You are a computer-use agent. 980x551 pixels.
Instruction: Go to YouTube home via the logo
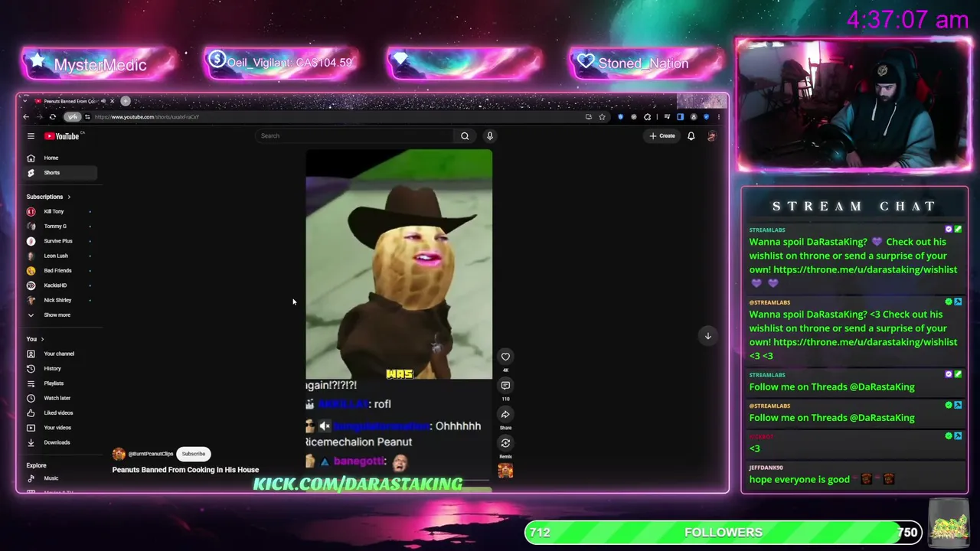[x=62, y=136]
